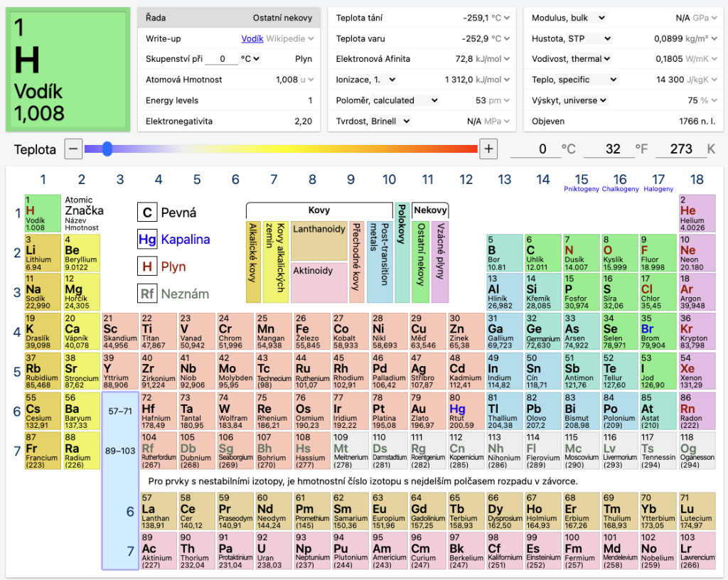Select the Neznám Rf state legend box
728x580 pixels.
(x=147, y=294)
